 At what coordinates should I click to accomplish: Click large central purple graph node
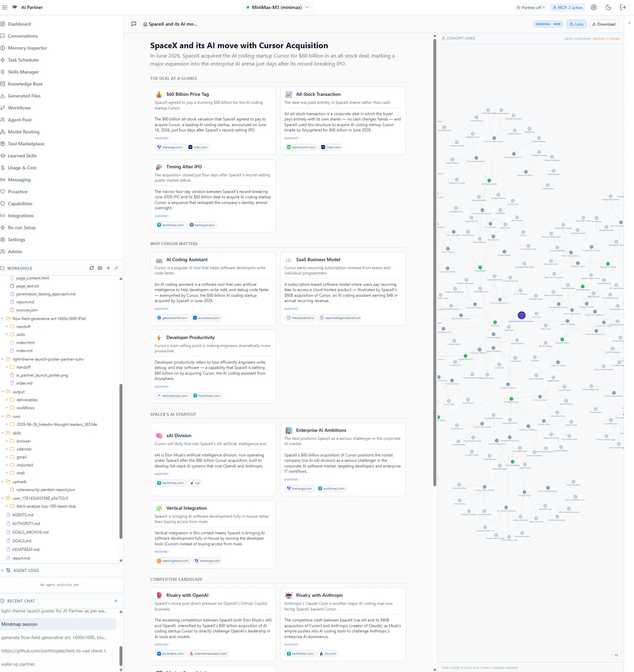pyautogui.click(x=522, y=315)
